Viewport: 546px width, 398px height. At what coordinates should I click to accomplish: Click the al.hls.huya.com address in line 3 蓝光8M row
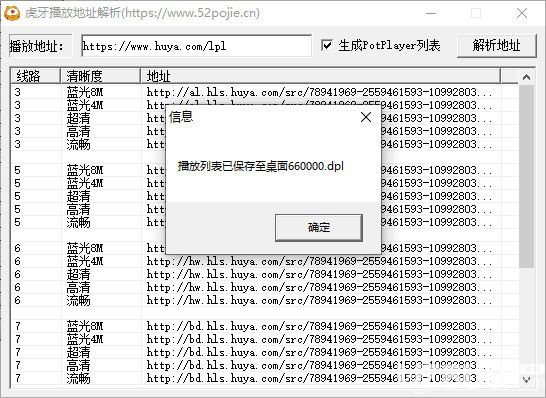(320, 93)
